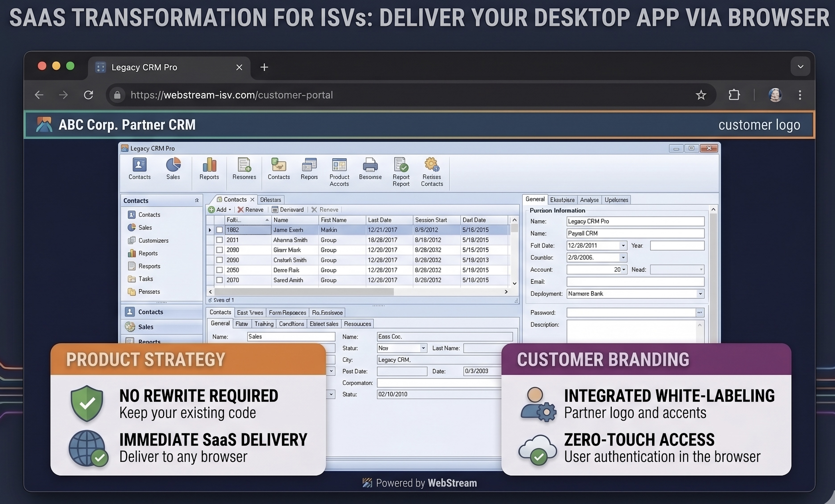This screenshot has width=835, height=504.
Task: Open the first Contacts toolbar icon
Action: coord(140,169)
